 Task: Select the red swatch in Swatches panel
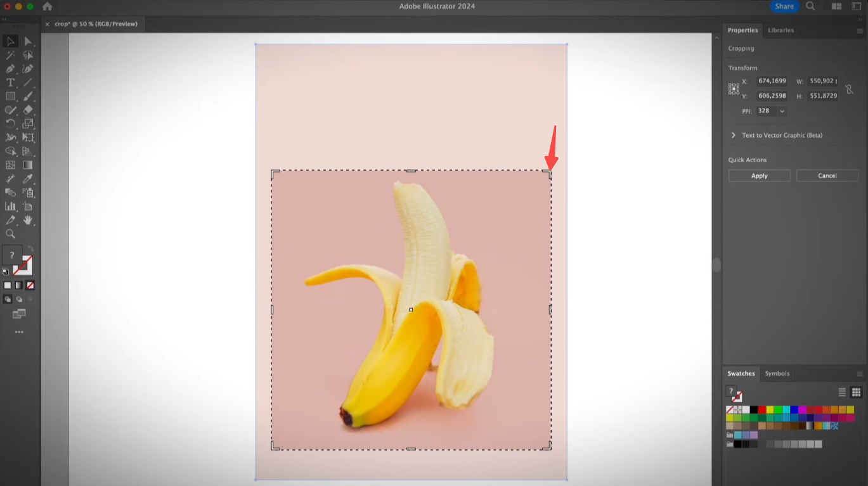762,410
